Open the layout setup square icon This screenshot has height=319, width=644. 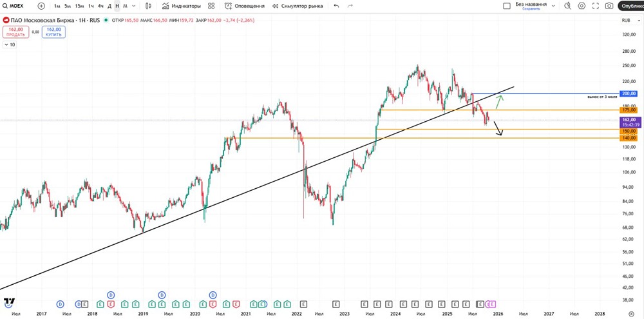pyautogui.click(x=507, y=6)
